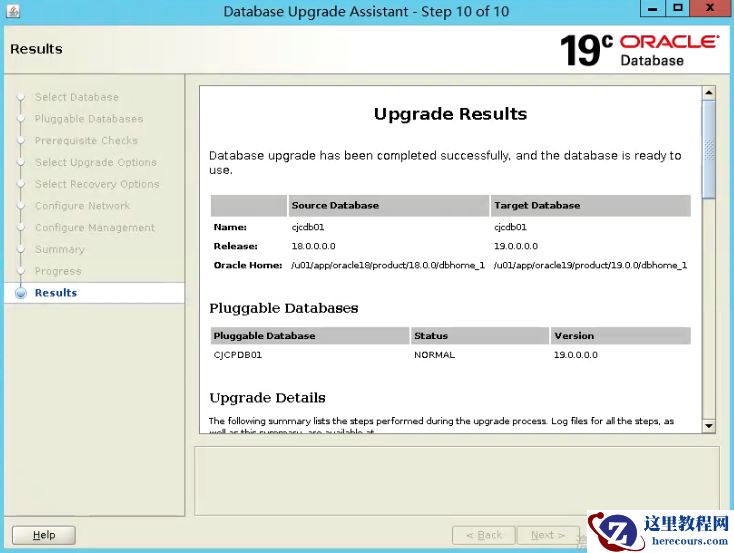
Task: Click the Upgrade Results heading
Action: tap(450, 114)
